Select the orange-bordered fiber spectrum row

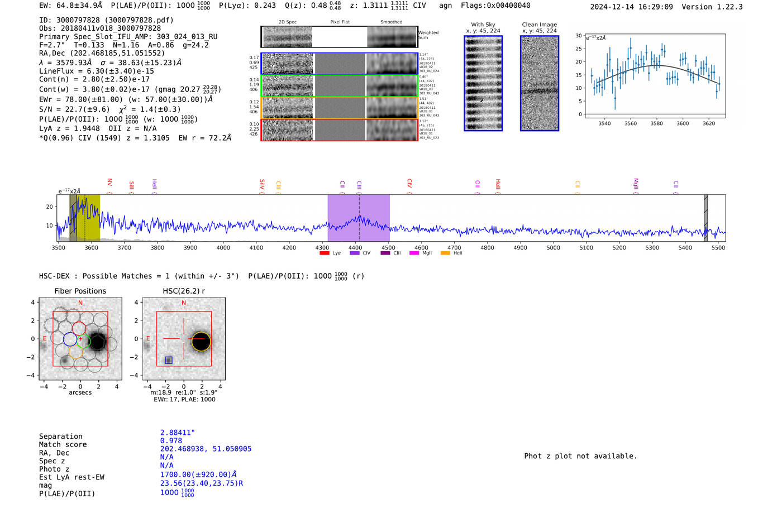(339, 108)
